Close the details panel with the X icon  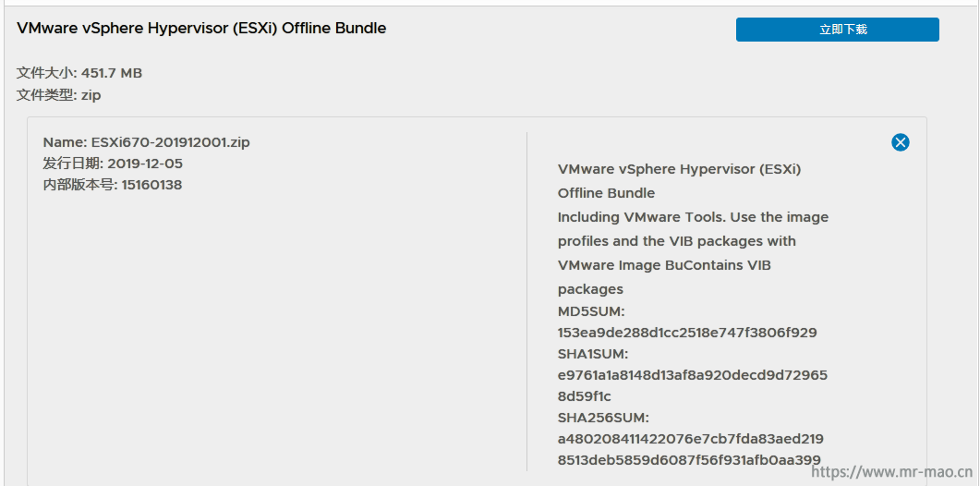(900, 142)
